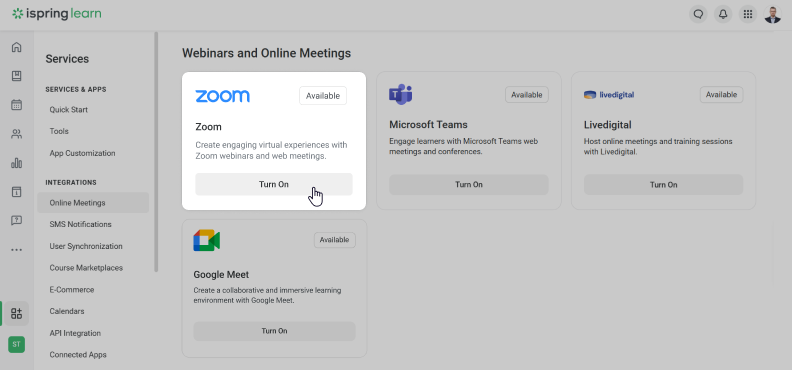This screenshot has width=792, height=370.
Task: Open the notifications bell
Action: [x=723, y=14]
